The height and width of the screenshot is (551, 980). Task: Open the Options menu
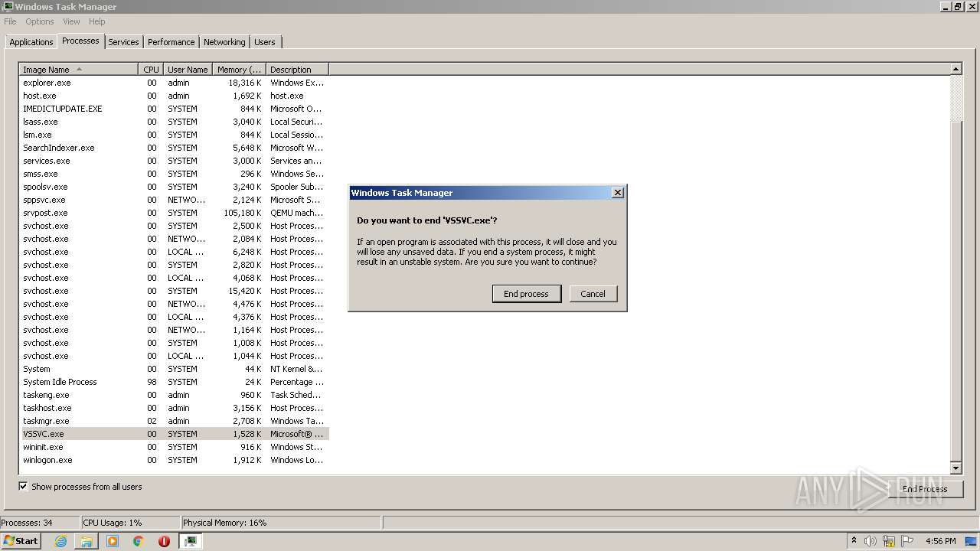pyautogui.click(x=40, y=21)
